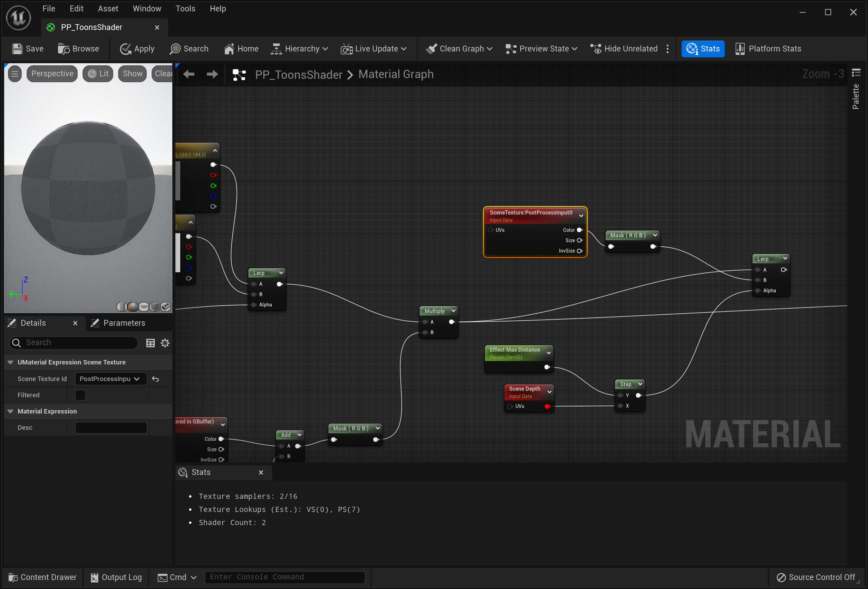Open the Details view options gear
Viewport: 868px width, 589px height.
click(165, 343)
